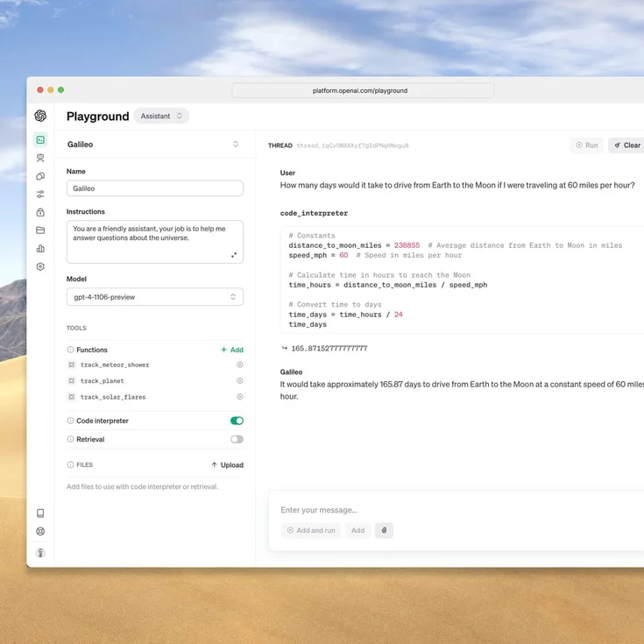Open Settings hexagon icon in sidebar
Viewport: 644px width, 644px height.
click(40, 267)
